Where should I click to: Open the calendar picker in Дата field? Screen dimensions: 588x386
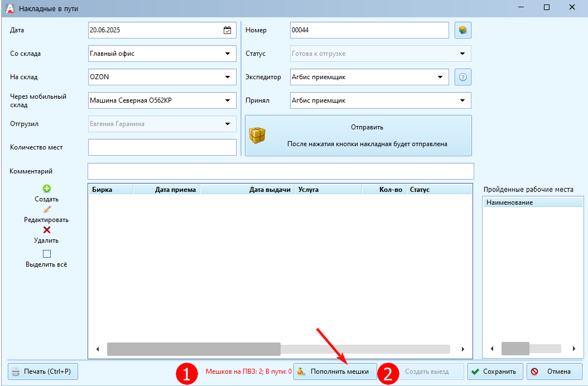[227, 30]
